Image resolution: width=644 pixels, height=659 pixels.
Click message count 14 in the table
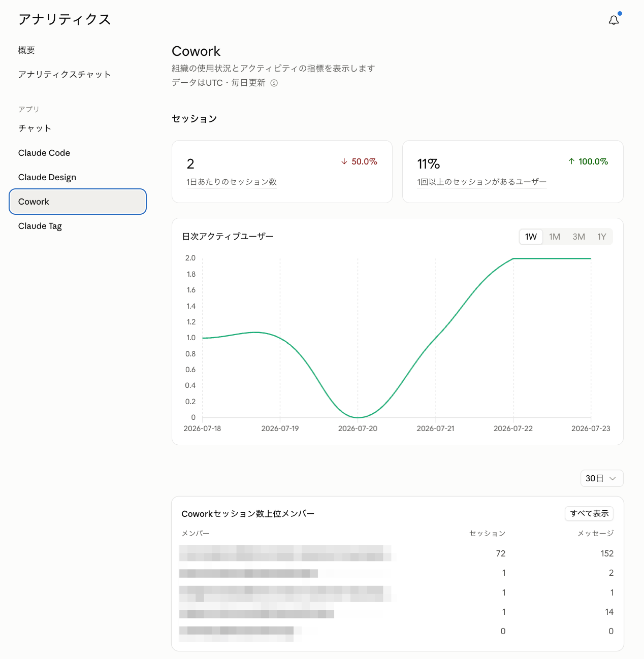609,612
